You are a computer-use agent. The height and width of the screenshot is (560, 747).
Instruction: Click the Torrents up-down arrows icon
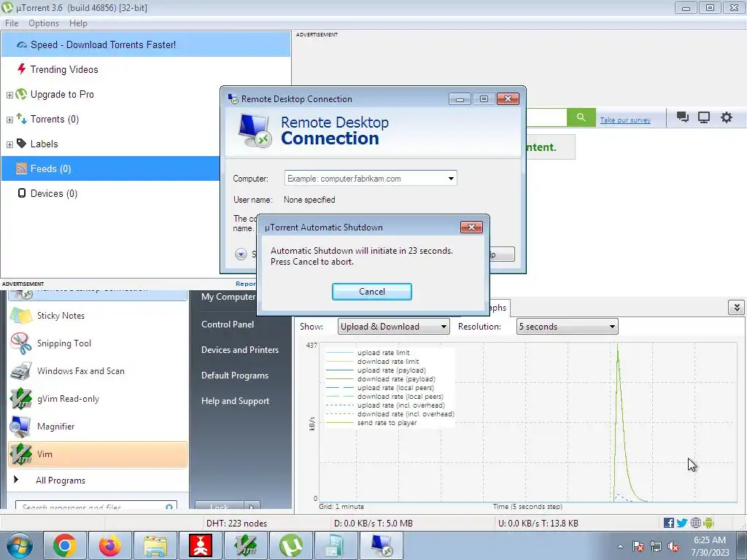point(21,119)
